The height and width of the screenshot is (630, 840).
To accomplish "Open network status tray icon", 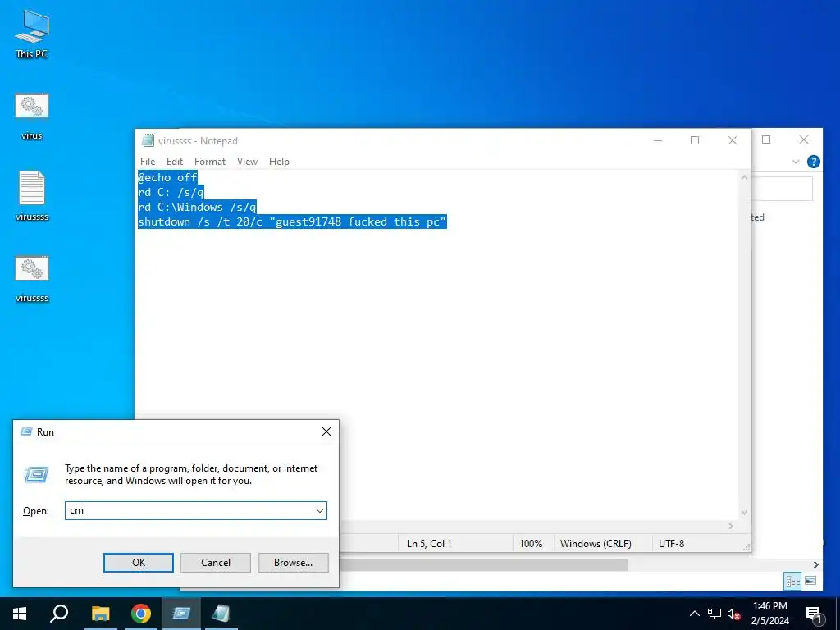I will point(714,614).
